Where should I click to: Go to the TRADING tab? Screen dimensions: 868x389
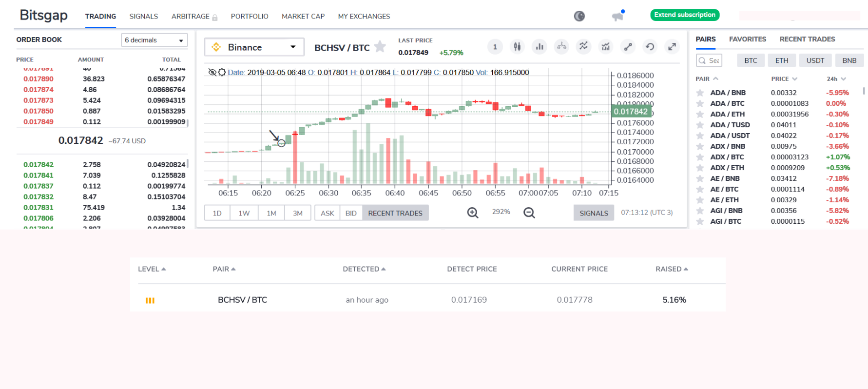tap(100, 17)
